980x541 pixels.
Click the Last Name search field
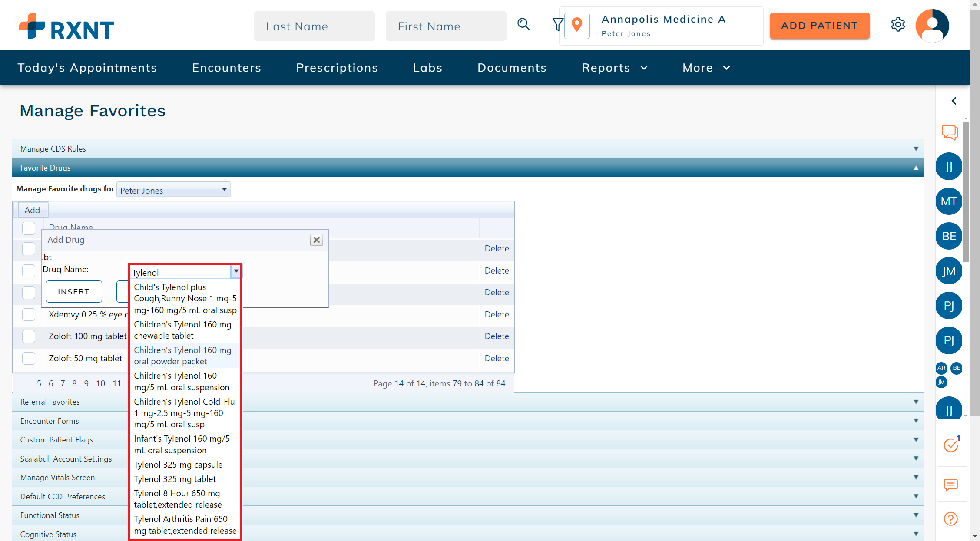coord(315,26)
